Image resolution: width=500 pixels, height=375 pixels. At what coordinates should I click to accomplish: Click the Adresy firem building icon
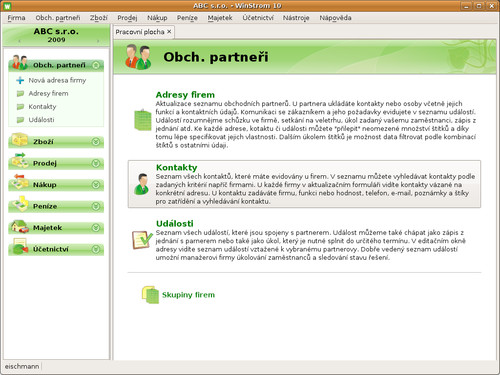[x=142, y=119]
